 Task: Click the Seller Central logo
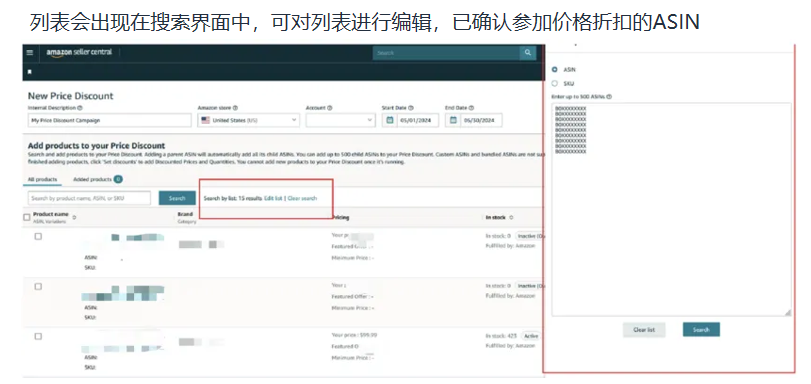click(x=79, y=52)
